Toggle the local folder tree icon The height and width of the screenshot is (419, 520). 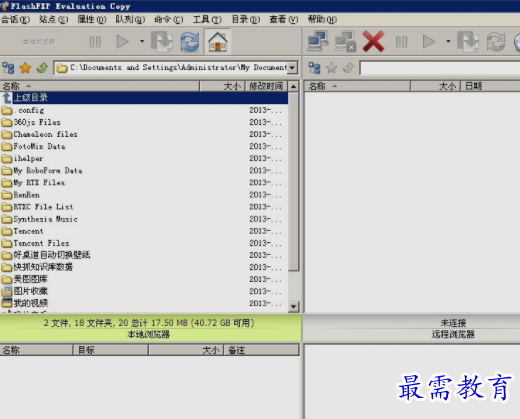(x=8, y=68)
